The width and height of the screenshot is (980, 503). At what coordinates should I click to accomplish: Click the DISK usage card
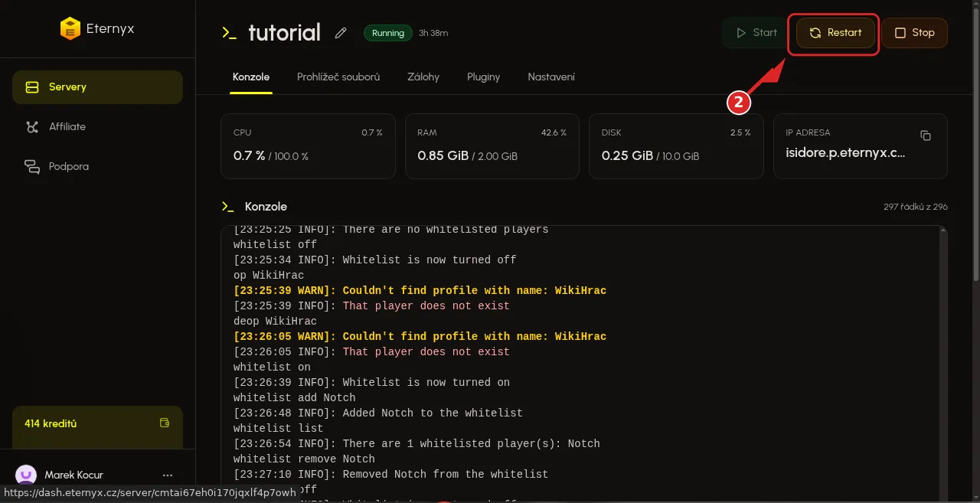pyautogui.click(x=676, y=146)
